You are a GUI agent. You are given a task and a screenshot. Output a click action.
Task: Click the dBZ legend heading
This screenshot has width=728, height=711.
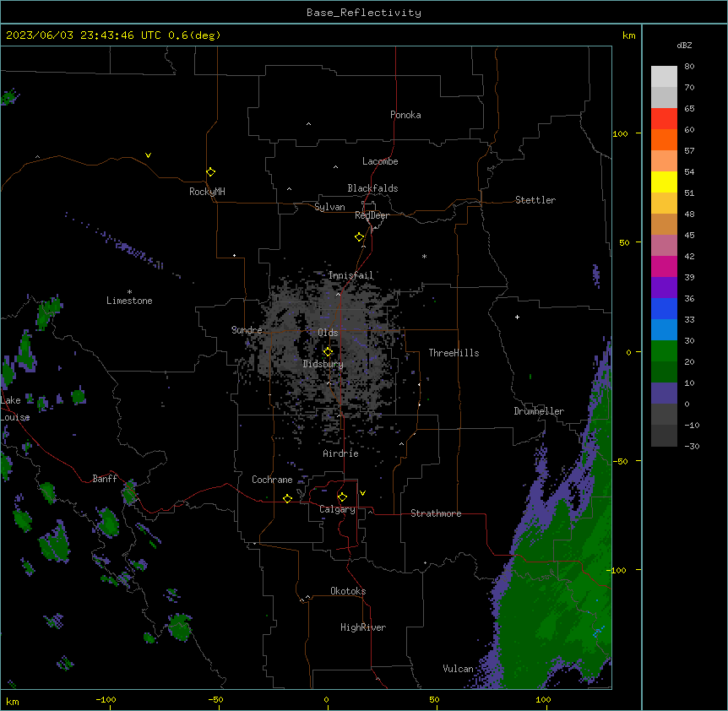point(684,46)
